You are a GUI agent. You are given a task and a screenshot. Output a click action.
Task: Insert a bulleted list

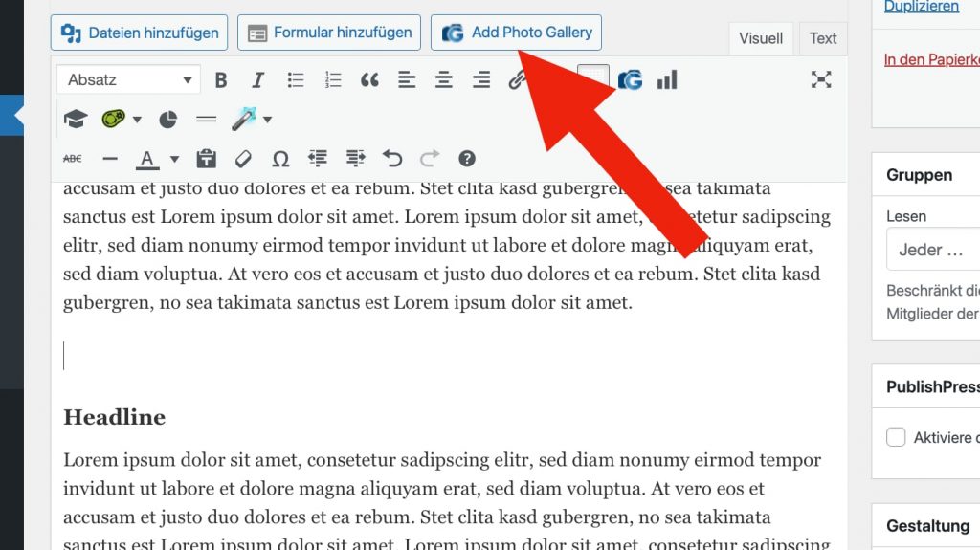(x=296, y=80)
